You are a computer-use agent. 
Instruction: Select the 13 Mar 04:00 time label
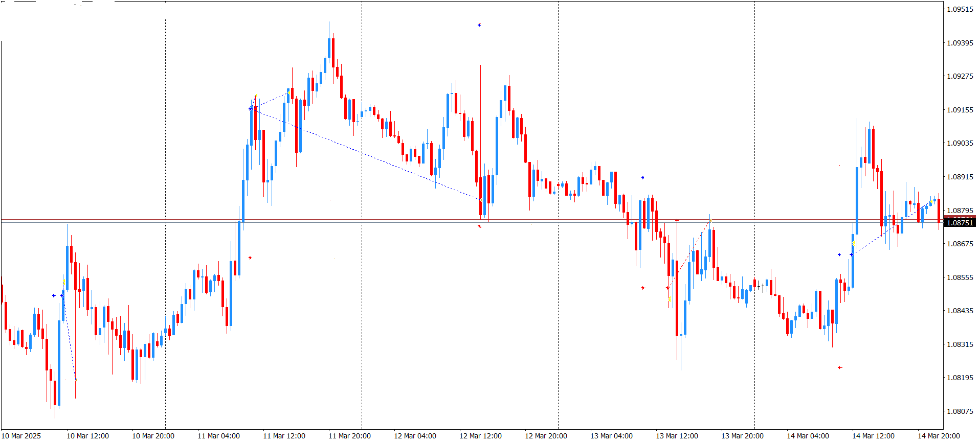[612, 436]
